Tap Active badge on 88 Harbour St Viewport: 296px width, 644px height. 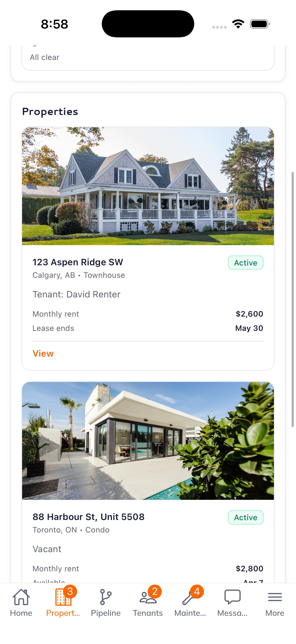coord(245,518)
